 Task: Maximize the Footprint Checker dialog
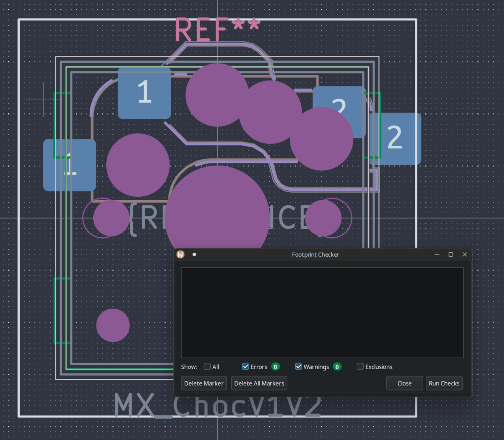coord(451,254)
